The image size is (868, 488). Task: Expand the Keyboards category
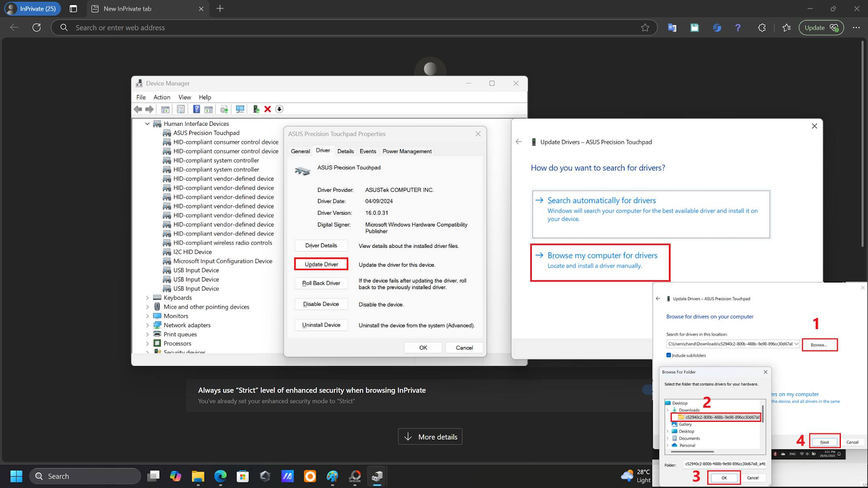147,298
